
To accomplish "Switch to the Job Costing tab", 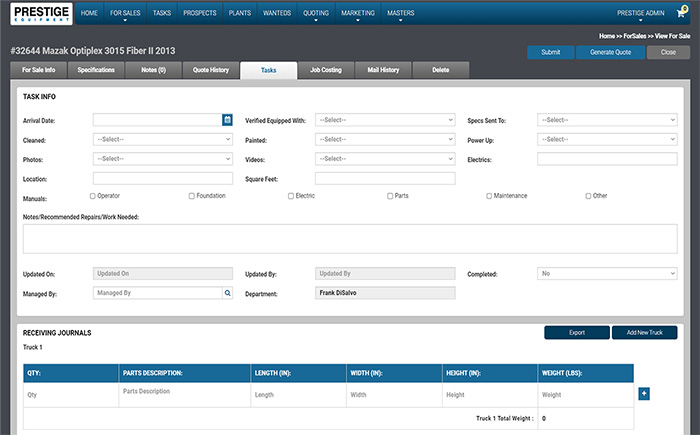I will (x=326, y=70).
